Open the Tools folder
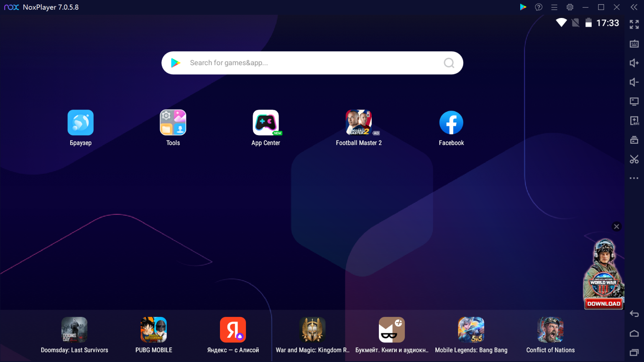This screenshot has height=362, width=644. point(173,123)
